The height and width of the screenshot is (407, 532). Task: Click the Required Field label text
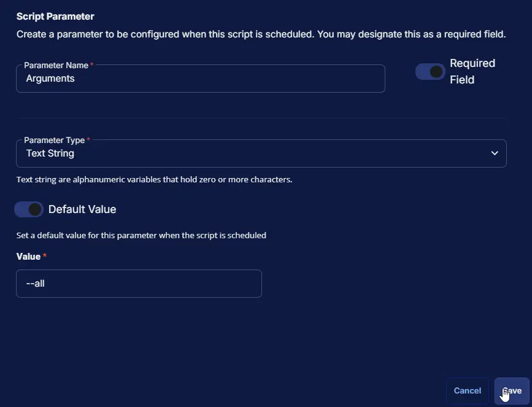tap(472, 71)
